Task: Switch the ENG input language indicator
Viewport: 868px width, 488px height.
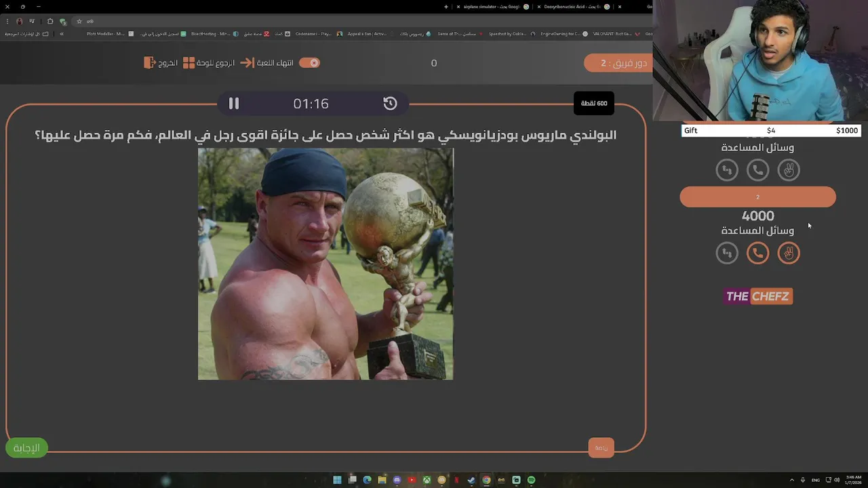Action: (x=816, y=480)
